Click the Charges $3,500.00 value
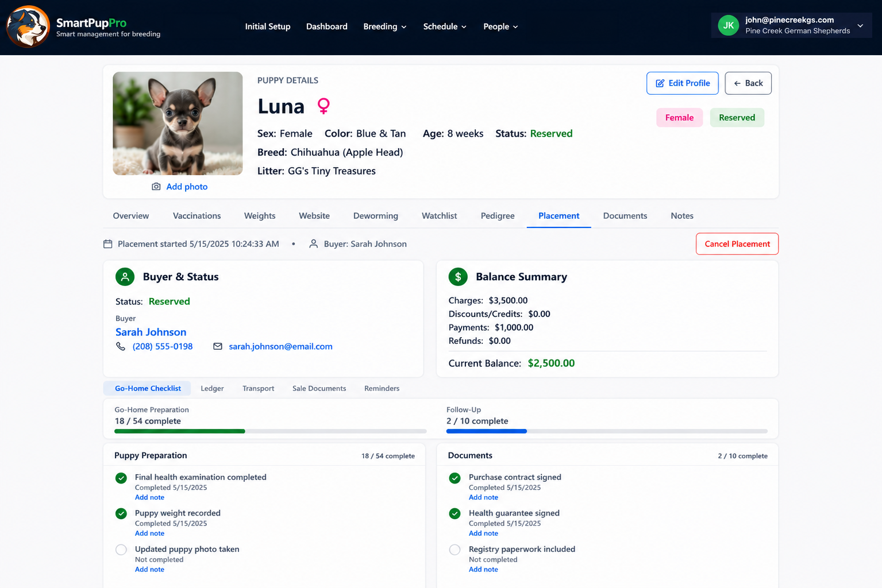 508,301
